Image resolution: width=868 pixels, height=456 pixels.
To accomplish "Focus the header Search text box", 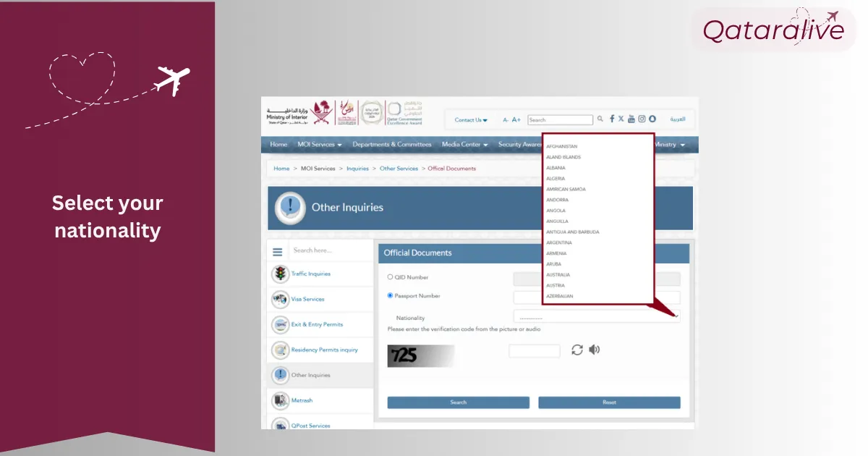I will tap(560, 119).
